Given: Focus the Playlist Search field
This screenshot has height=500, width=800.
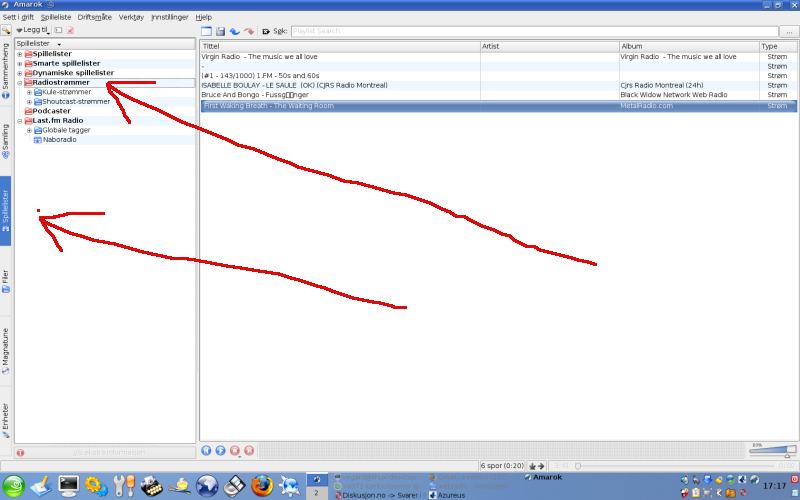Looking at the screenshot, I should (535, 31).
